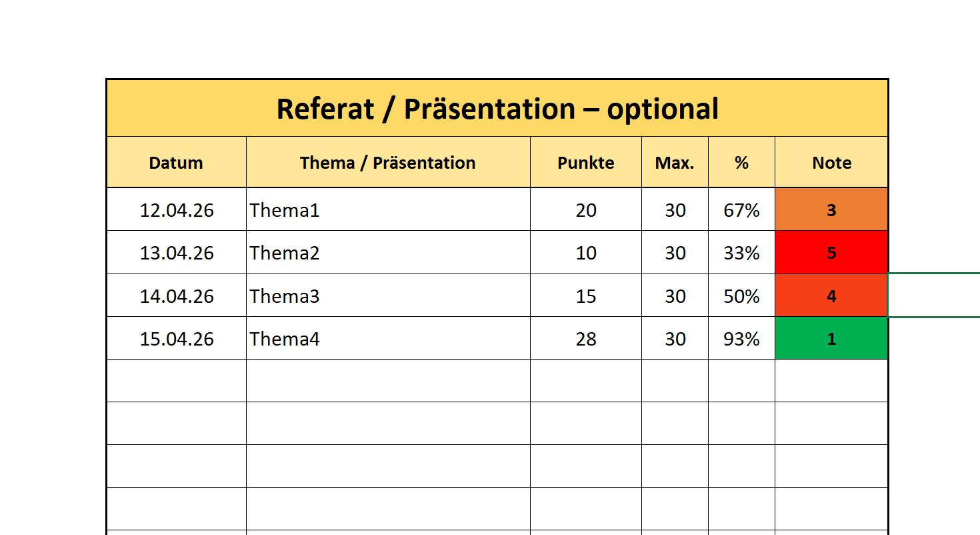This screenshot has height=535, width=980.
Task: Select the points cell containing 15
Action: 586,296
